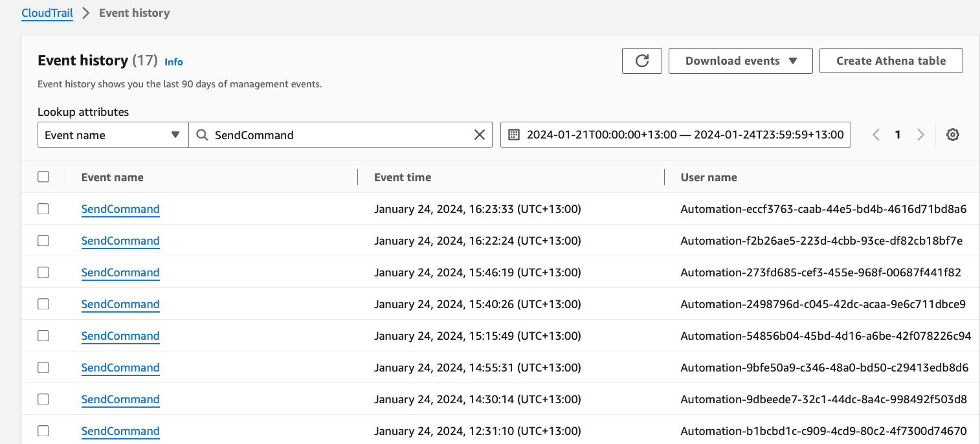Image resolution: width=980 pixels, height=444 pixels.
Task: Select the event logged at 14:30:14
Action: point(43,399)
